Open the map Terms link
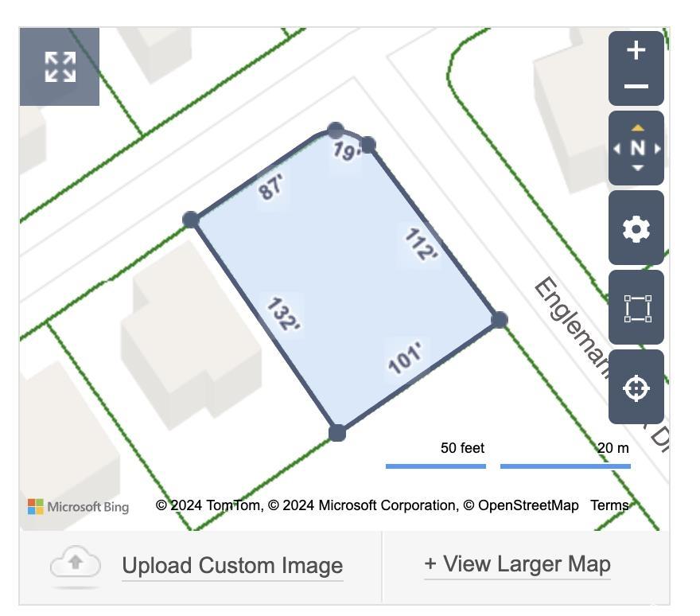700x616 pixels. [609, 505]
